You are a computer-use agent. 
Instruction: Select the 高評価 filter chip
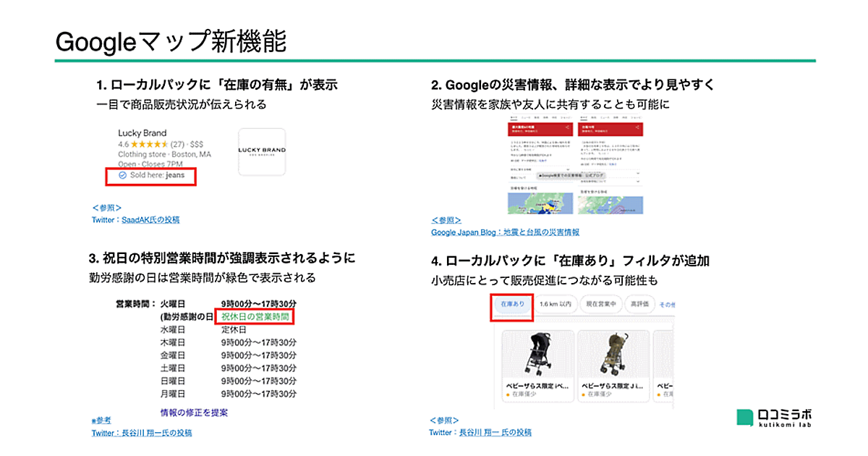(639, 304)
